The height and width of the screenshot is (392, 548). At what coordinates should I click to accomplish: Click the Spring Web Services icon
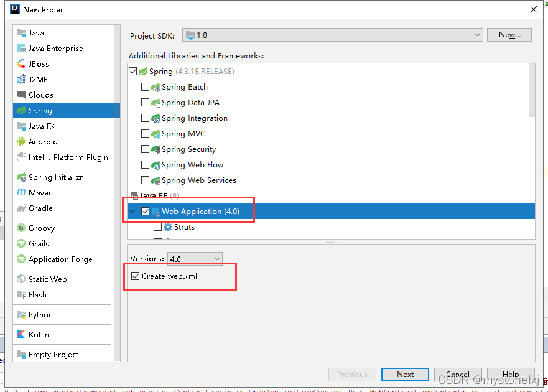point(156,180)
